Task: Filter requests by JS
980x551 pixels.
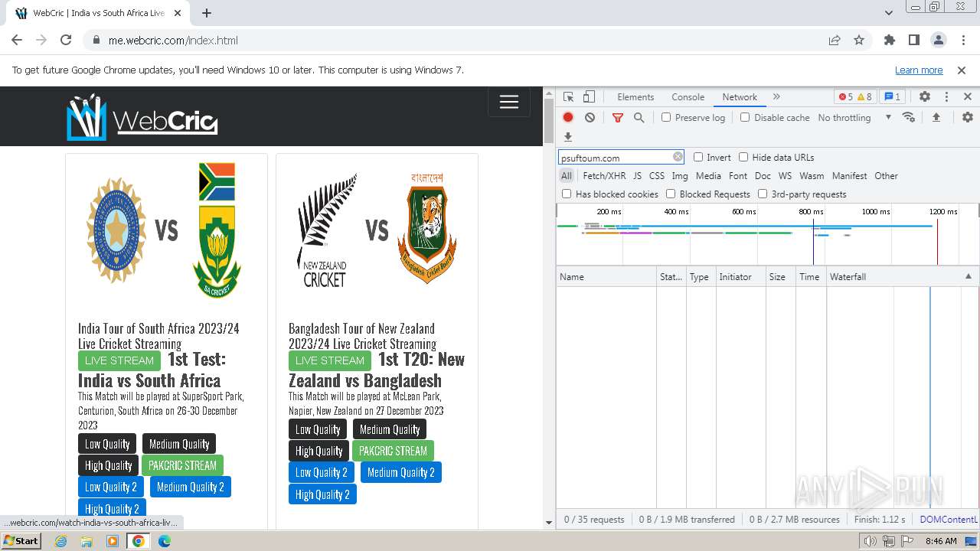Action: pos(637,175)
